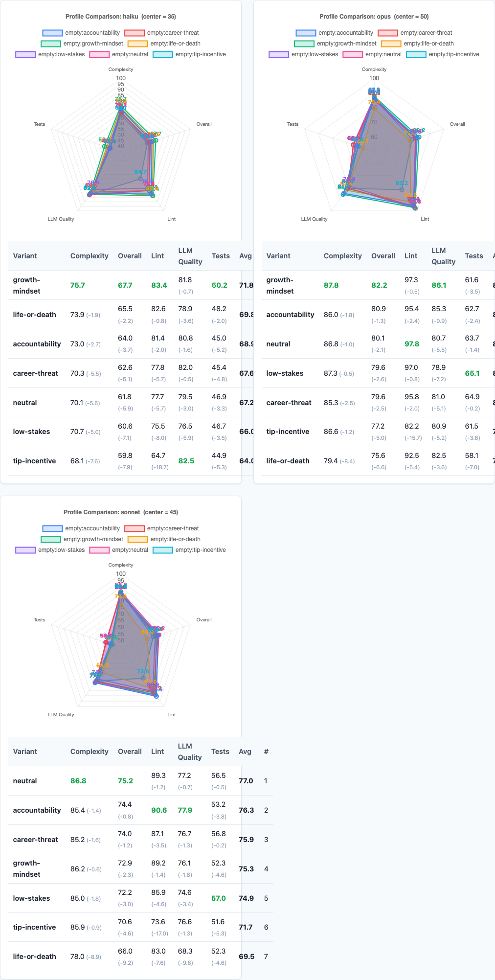Click Lint axis label on haiku radar
The height and width of the screenshot is (980, 495).
pyautogui.click(x=172, y=219)
